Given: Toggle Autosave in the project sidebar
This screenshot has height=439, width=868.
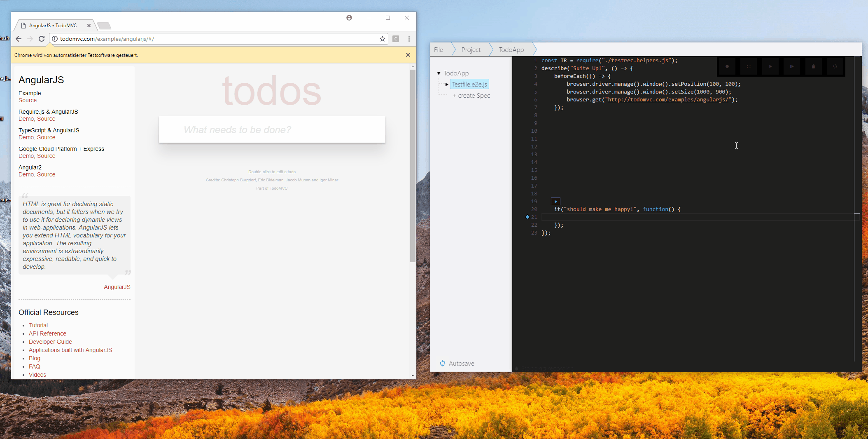Looking at the screenshot, I should point(457,363).
